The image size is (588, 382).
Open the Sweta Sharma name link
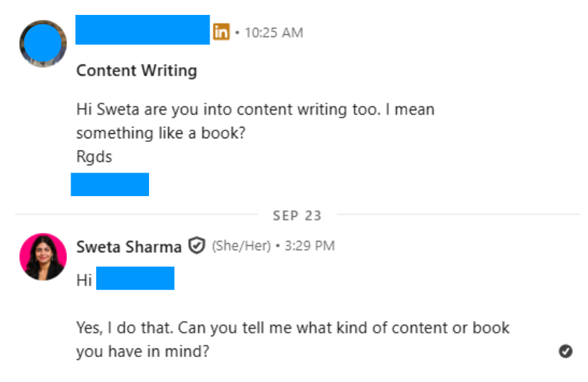(x=129, y=247)
